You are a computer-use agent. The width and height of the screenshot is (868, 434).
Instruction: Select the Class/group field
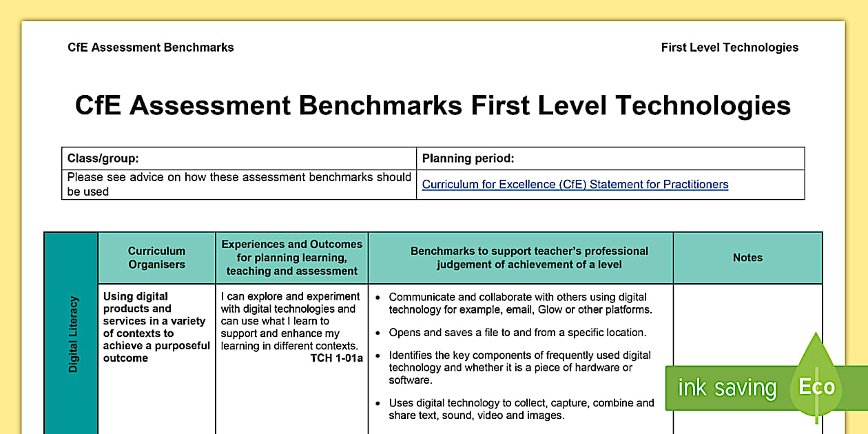(x=238, y=158)
